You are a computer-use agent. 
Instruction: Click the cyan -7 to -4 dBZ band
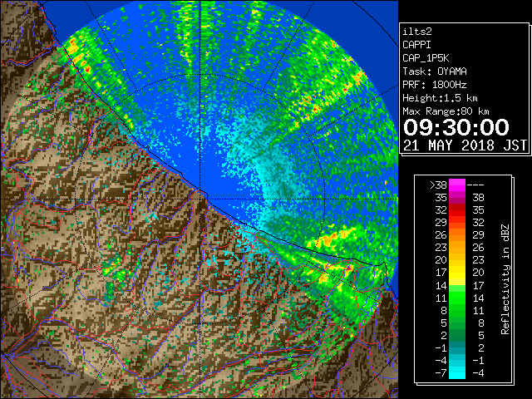coord(457,373)
